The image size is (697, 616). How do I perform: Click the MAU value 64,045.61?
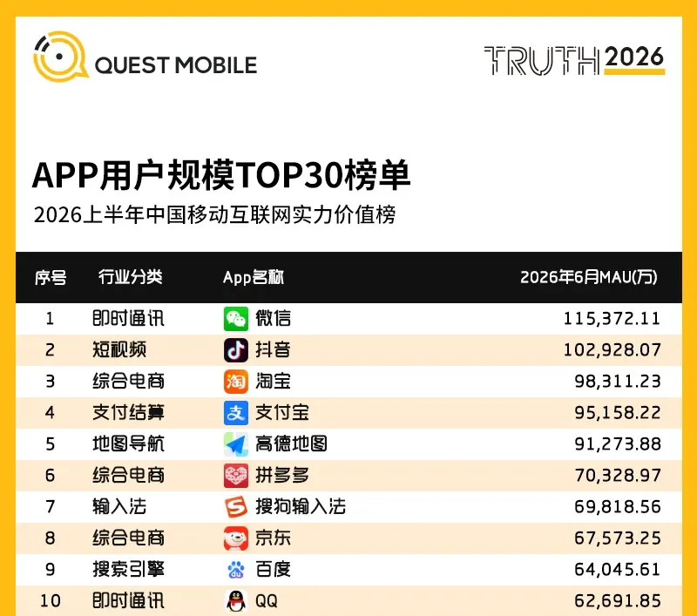tap(618, 569)
